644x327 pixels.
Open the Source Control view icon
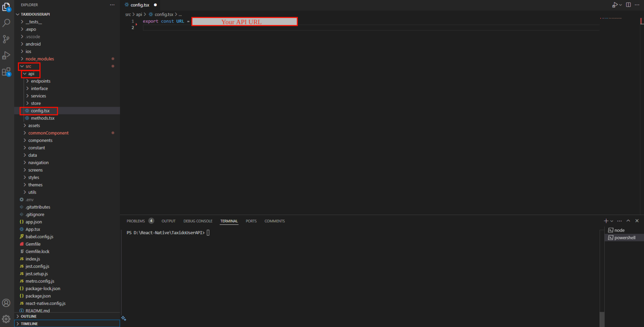(x=6, y=39)
